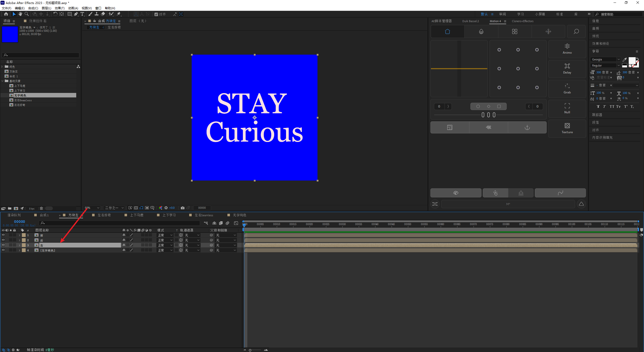This screenshot has height=352, width=644.
Task: Hide layer 1 前 with eye toggle
Action: (x=3, y=235)
